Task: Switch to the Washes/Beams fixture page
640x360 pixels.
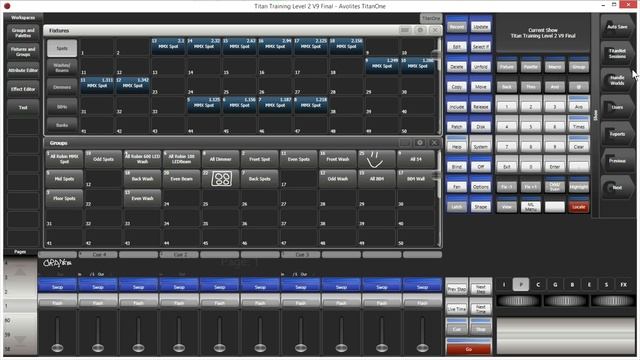Action: 62,67
